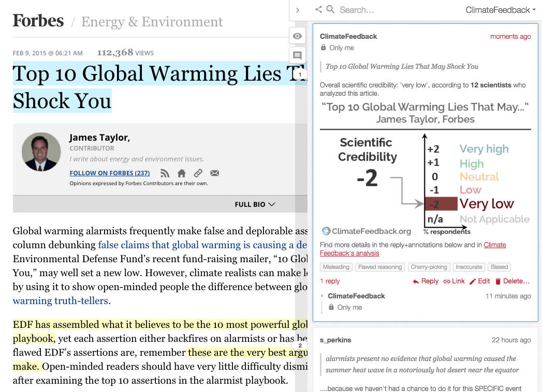Select the Biased tag
The height and width of the screenshot is (392, 542).
pyautogui.click(x=499, y=267)
